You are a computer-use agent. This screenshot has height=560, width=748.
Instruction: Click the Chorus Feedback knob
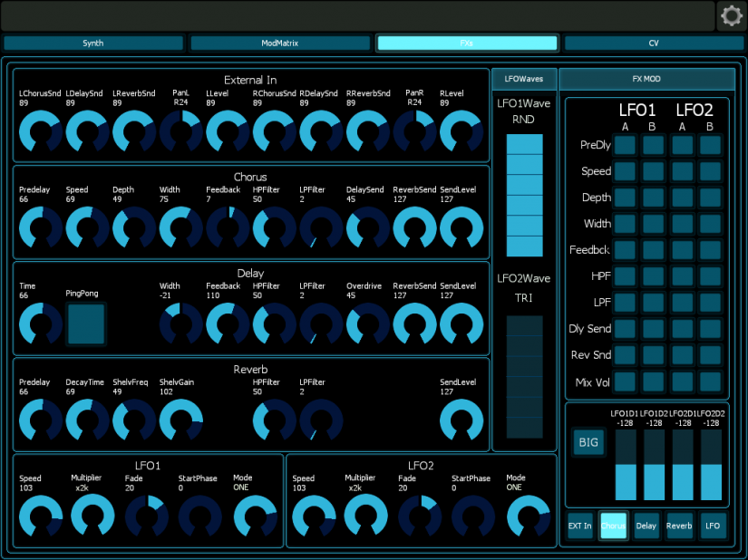click(x=228, y=227)
